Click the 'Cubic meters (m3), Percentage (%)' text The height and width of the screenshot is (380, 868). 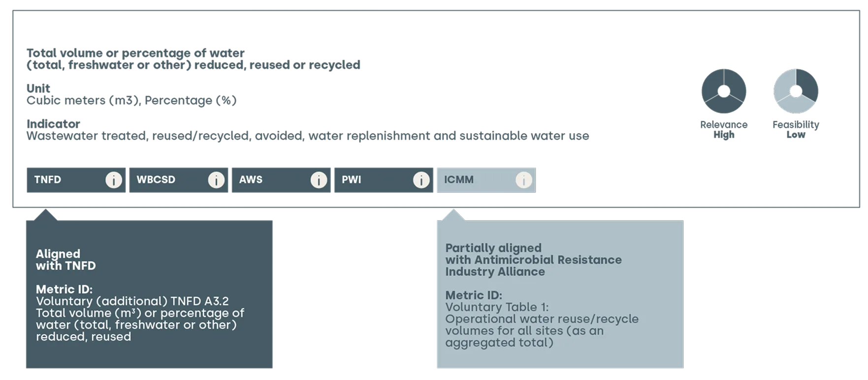[x=131, y=100]
